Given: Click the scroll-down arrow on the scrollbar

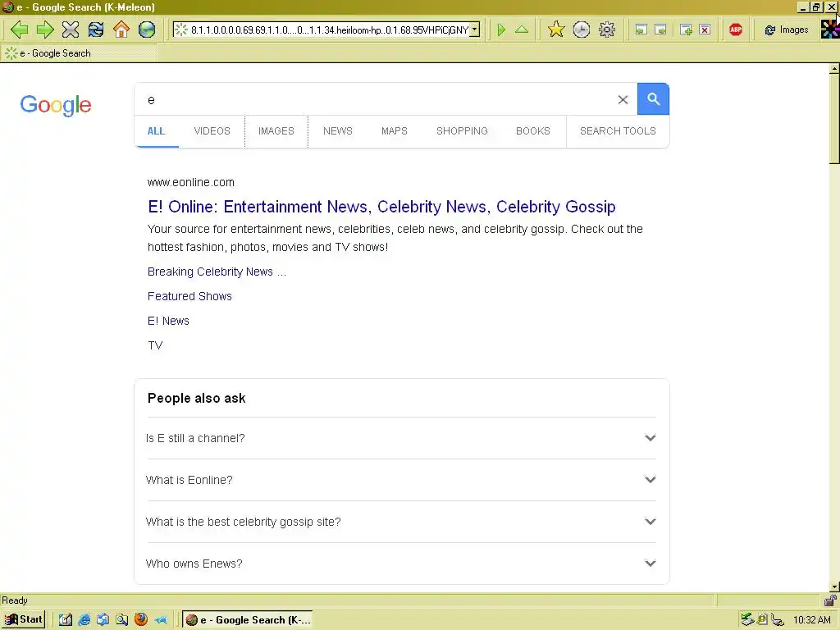Looking at the screenshot, I should pos(834,587).
